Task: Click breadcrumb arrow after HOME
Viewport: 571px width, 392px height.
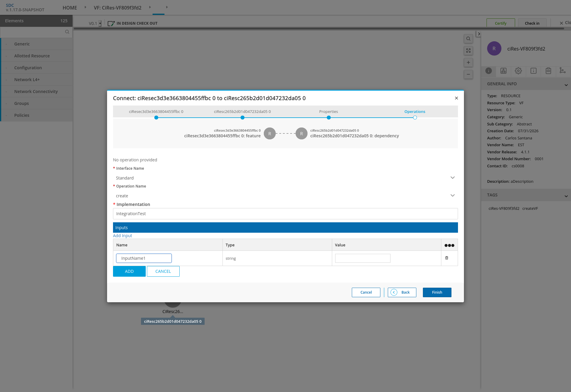Action: coord(85,7)
